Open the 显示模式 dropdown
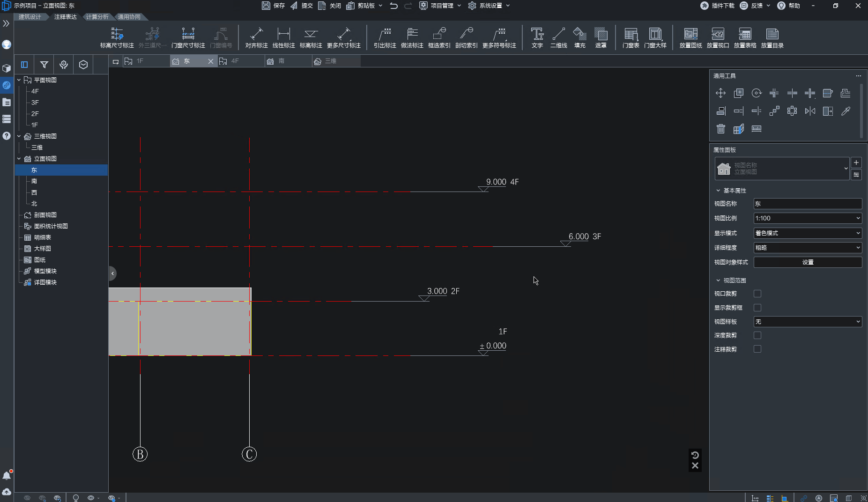 pos(808,233)
